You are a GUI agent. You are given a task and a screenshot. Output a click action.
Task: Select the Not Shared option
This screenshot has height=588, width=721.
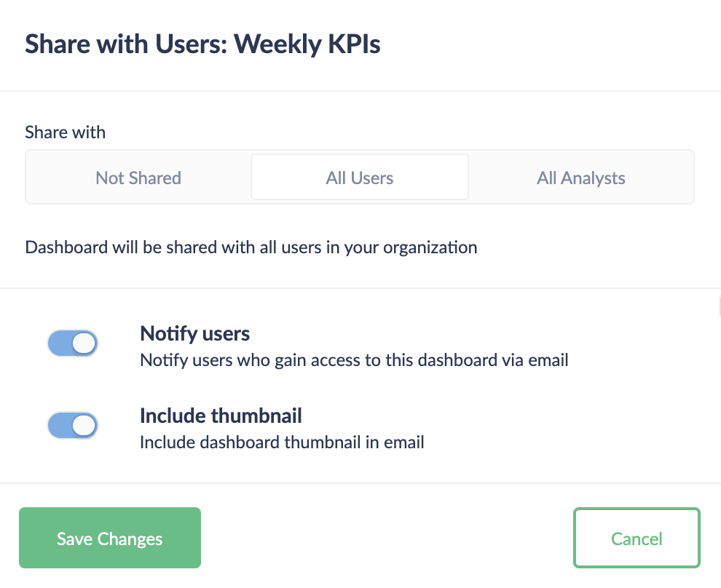pos(138,178)
